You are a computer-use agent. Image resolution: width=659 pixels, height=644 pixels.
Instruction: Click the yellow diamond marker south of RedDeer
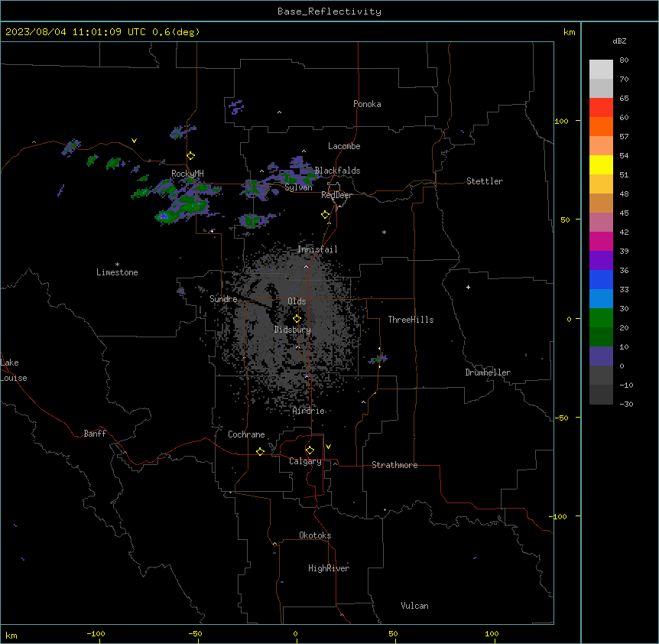click(x=326, y=215)
